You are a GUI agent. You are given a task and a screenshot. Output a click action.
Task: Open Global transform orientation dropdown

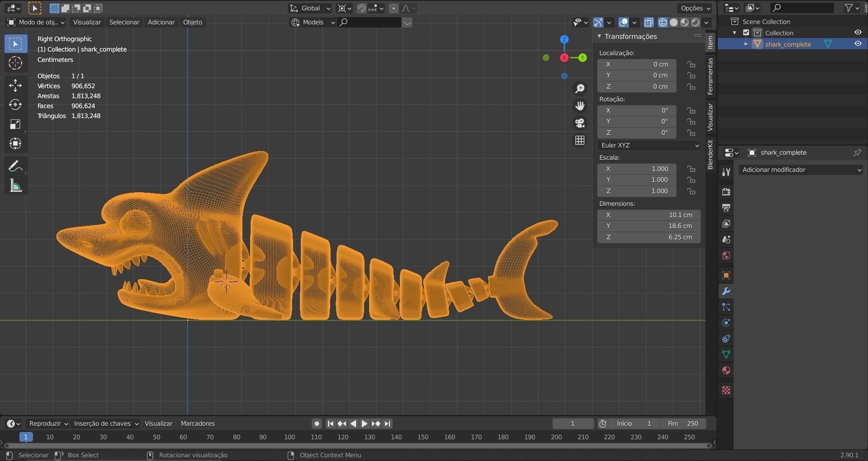[x=310, y=8]
